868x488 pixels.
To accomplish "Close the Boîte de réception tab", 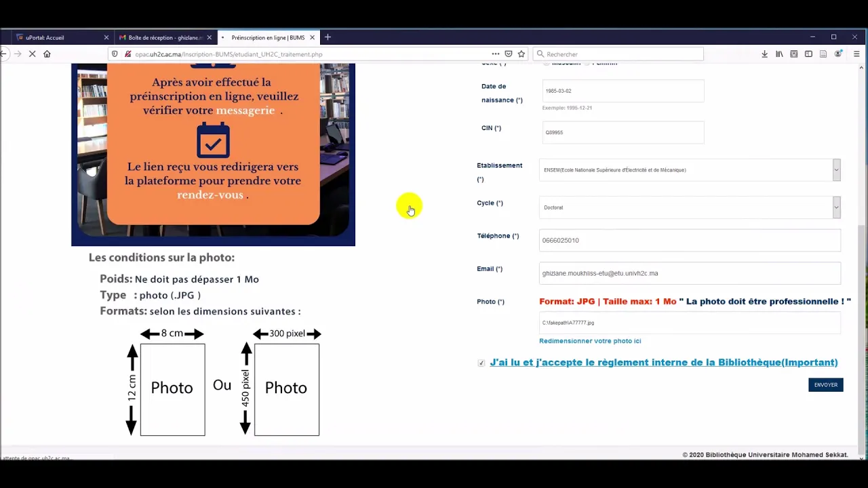I will [210, 38].
